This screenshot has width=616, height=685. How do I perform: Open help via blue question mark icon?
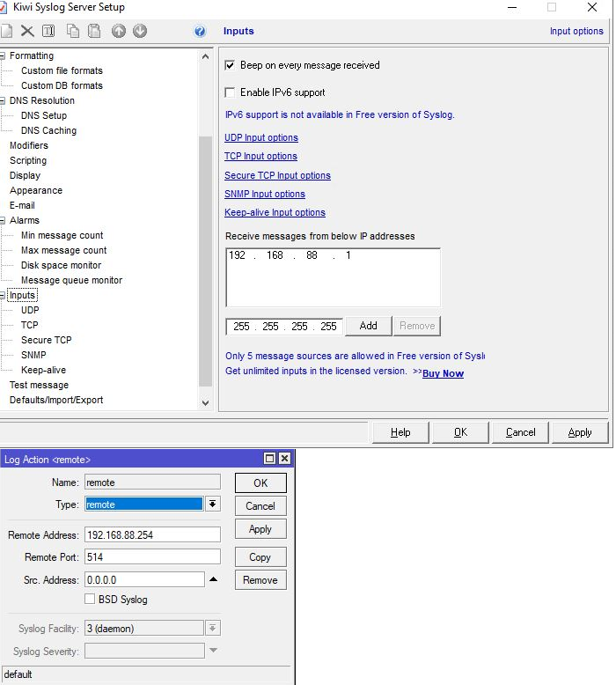[200, 31]
